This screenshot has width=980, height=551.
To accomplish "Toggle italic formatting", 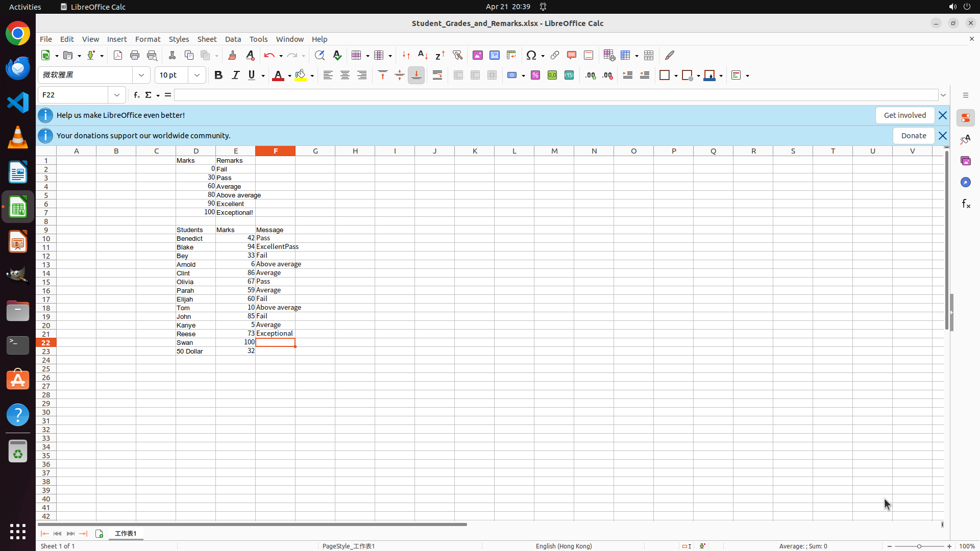I will 235,75.
